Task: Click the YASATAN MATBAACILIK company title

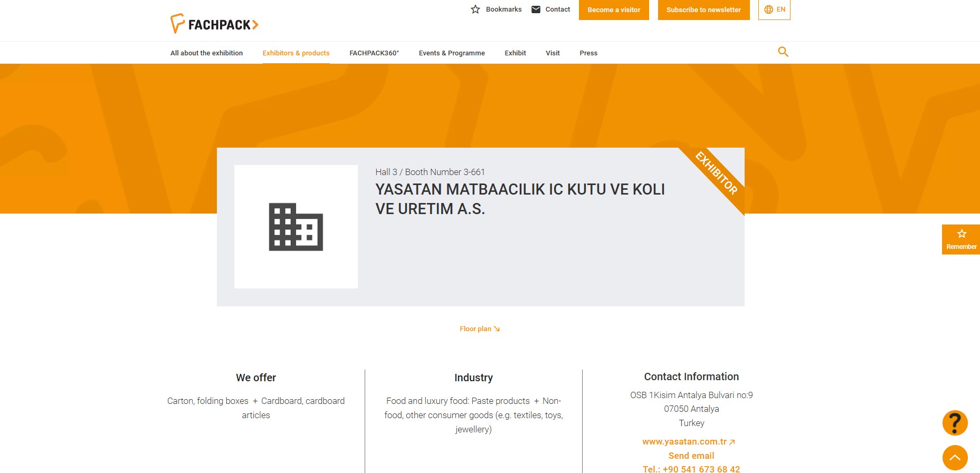Action: 520,199
